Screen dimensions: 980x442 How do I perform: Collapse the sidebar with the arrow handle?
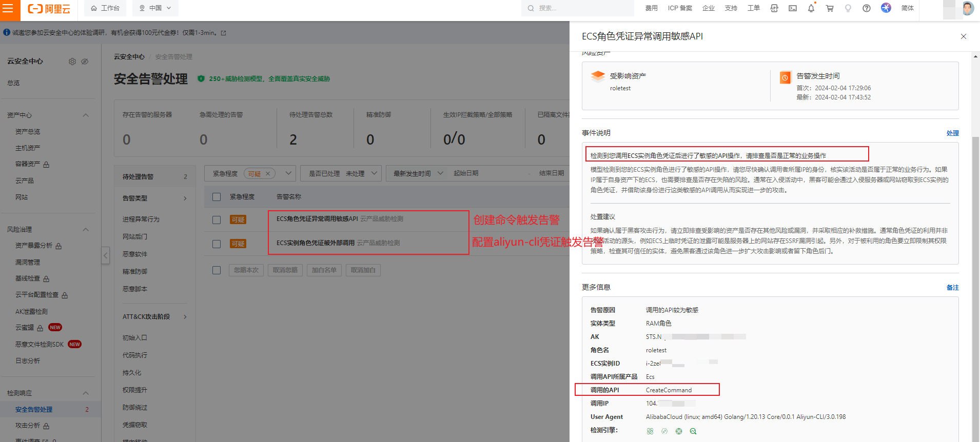[x=106, y=255]
